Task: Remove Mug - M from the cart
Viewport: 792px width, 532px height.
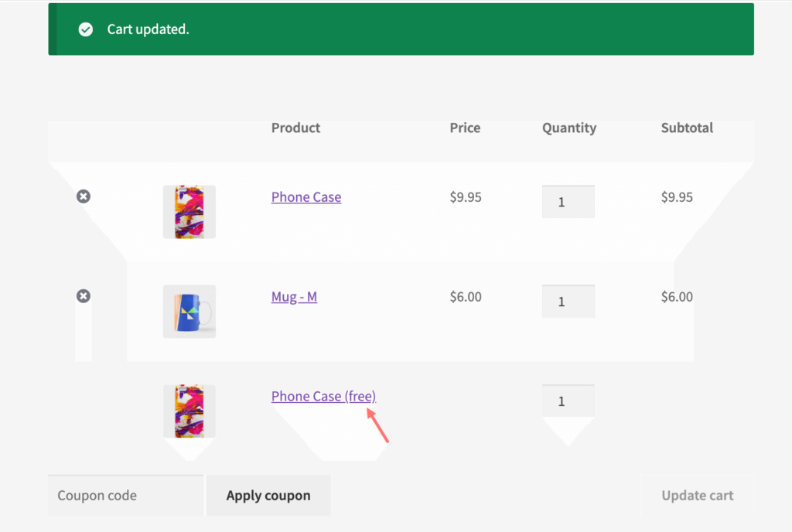Action: click(x=84, y=296)
